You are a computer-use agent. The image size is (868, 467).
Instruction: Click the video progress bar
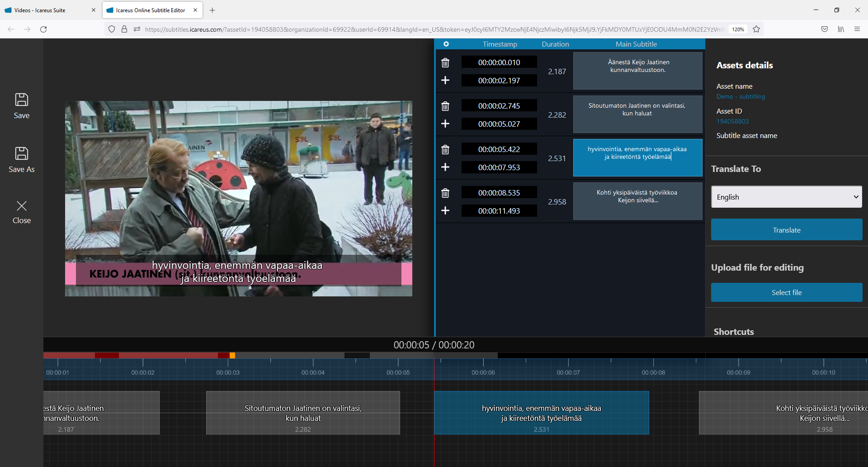click(271, 355)
